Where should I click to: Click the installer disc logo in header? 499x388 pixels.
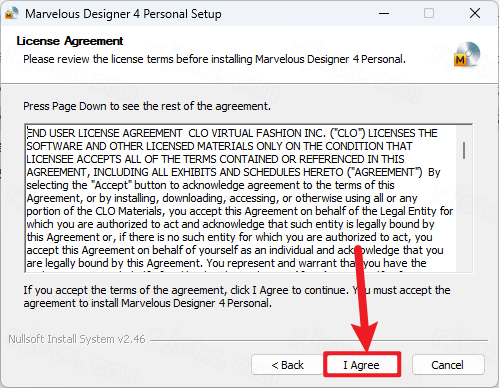(x=467, y=54)
